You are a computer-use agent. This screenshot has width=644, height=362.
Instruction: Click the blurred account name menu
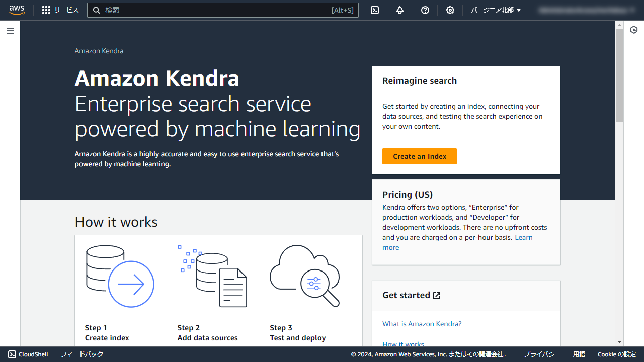(587, 10)
